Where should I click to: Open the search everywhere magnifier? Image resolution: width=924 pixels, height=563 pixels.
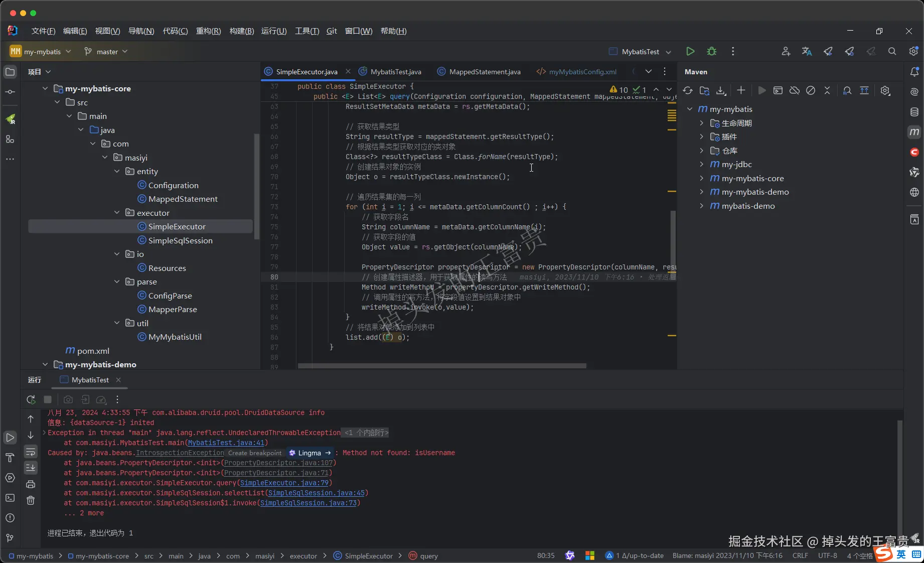(892, 51)
